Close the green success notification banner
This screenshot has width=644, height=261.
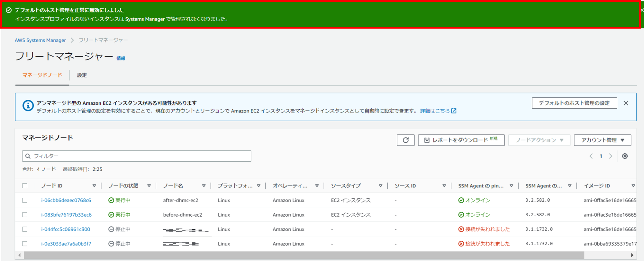point(642,10)
